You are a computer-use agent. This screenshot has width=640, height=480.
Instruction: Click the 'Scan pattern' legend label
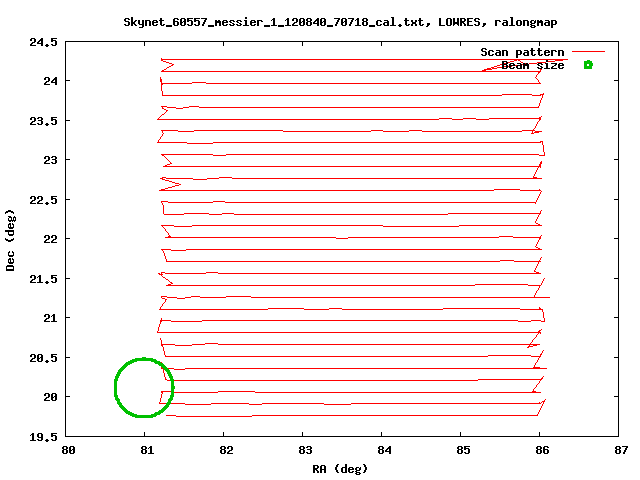point(522,52)
